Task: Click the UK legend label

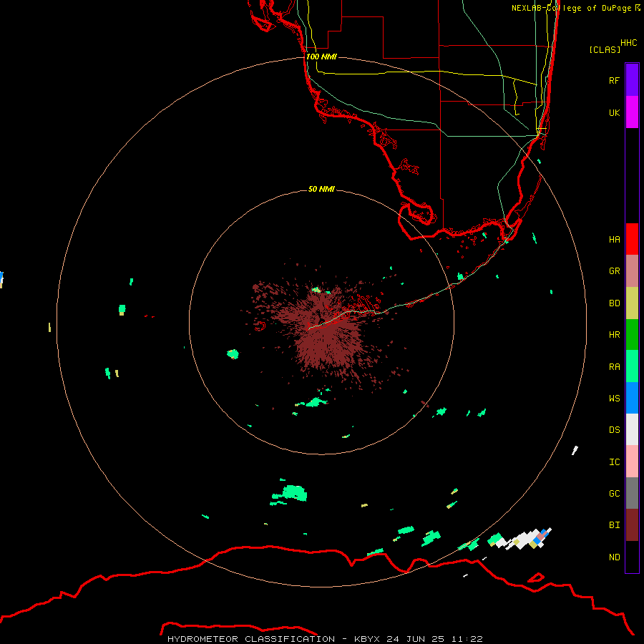Action: point(614,112)
